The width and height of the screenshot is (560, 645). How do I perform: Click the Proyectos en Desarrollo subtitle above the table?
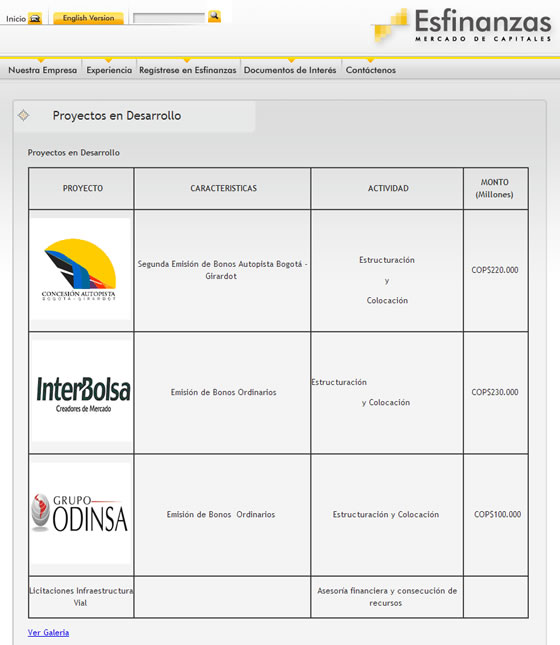point(74,153)
